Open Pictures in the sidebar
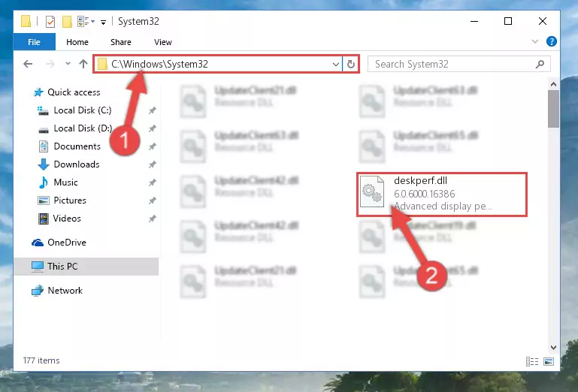The height and width of the screenshot is (392, 578). point(70,201)
